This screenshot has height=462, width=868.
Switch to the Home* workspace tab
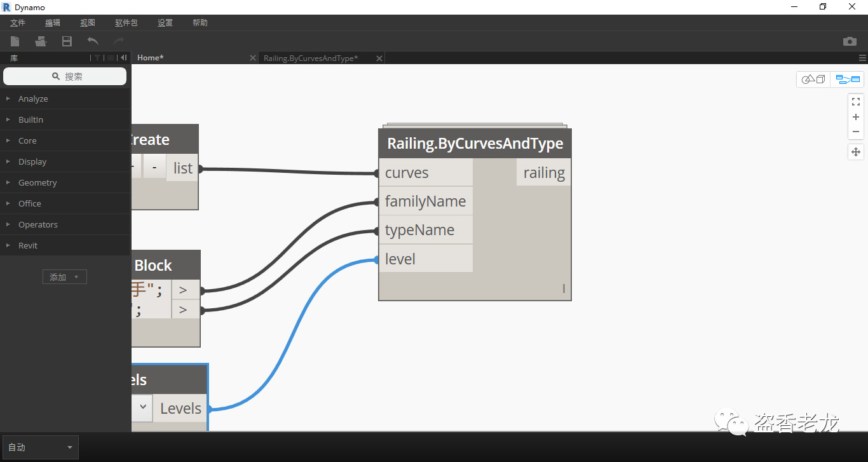[195, 58]
